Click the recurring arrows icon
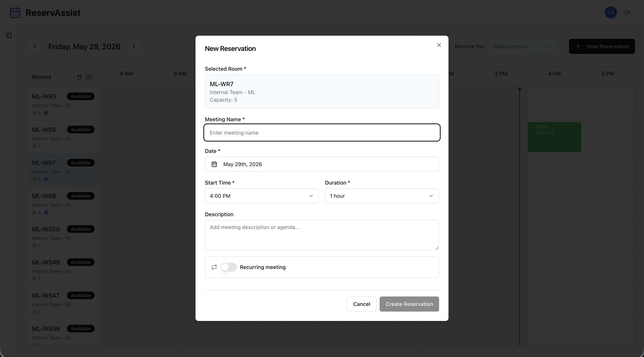Image resolution: width=644 pixels, height=357 pixels. [x=214, y=267]
